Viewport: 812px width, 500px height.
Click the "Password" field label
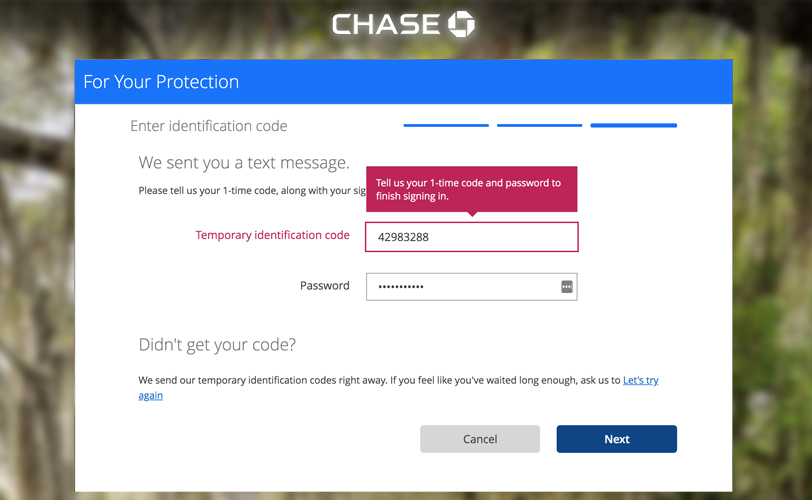point(324,286)
